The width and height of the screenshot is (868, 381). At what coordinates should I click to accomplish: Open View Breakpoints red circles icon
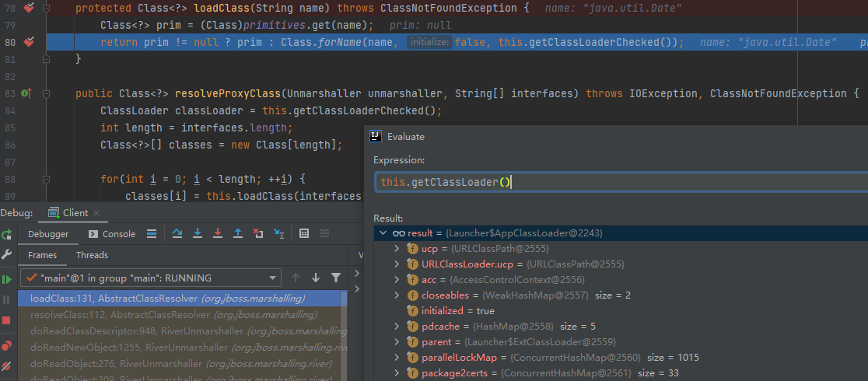(6, 345)
